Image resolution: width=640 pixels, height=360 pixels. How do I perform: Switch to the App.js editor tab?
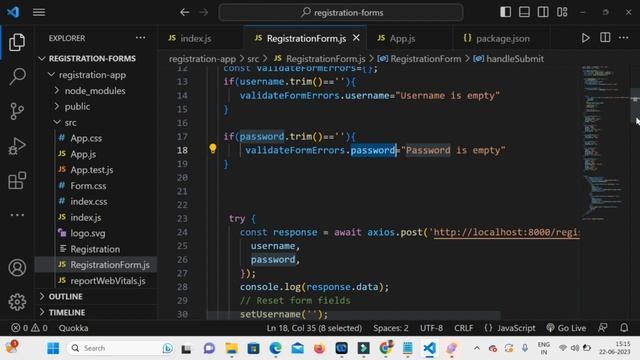[402, 38]
